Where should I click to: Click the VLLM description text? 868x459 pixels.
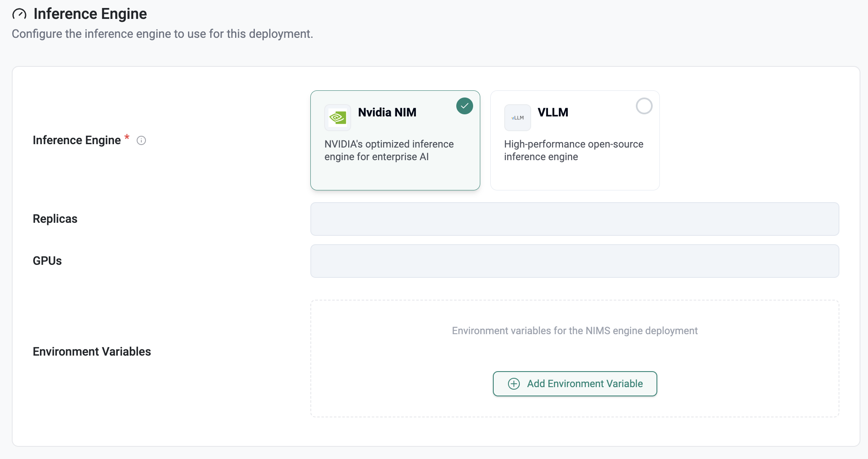coord(574,150)
